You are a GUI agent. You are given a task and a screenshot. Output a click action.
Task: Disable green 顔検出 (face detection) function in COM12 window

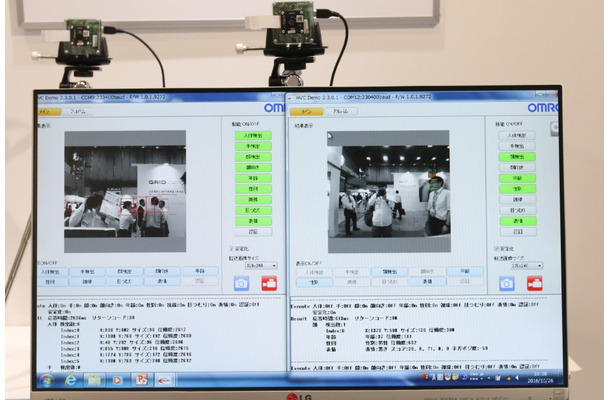click(517, 157)
